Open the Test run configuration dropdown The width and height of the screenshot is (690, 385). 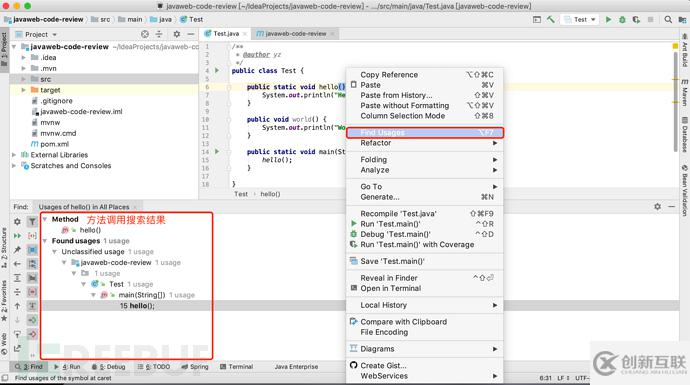coord(580,19)
